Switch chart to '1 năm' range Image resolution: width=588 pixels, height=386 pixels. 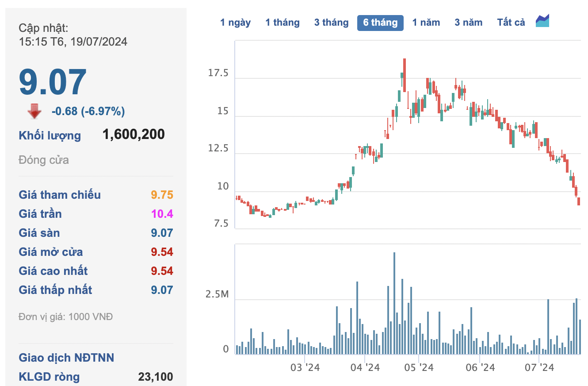tap(426, 23)
